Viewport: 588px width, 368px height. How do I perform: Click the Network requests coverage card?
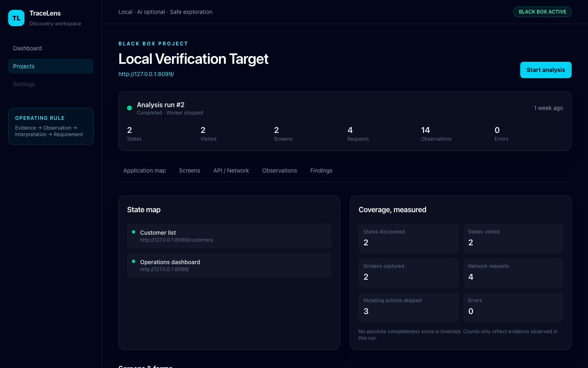click(x=513, y=273)
